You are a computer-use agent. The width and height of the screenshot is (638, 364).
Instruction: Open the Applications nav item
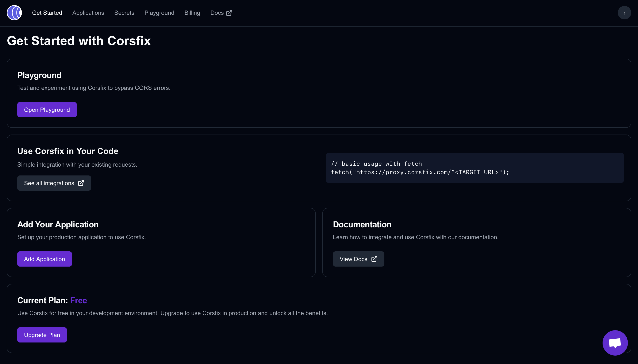tap(88, 13)
